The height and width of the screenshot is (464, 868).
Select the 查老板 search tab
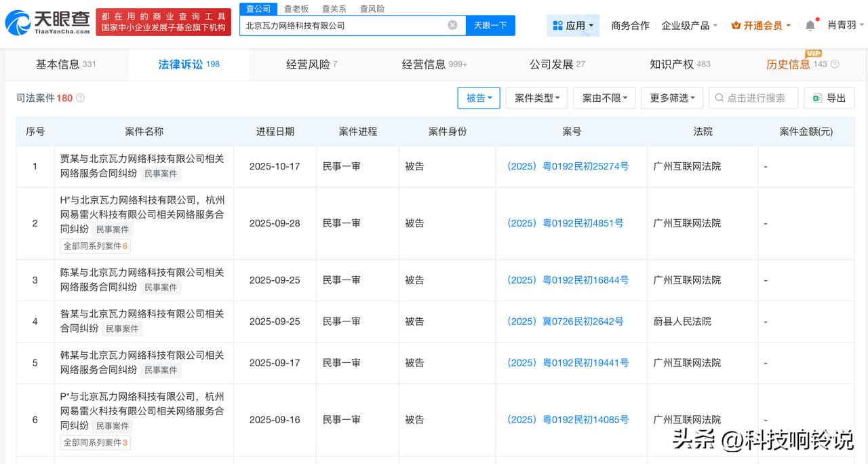pos(296,9)
